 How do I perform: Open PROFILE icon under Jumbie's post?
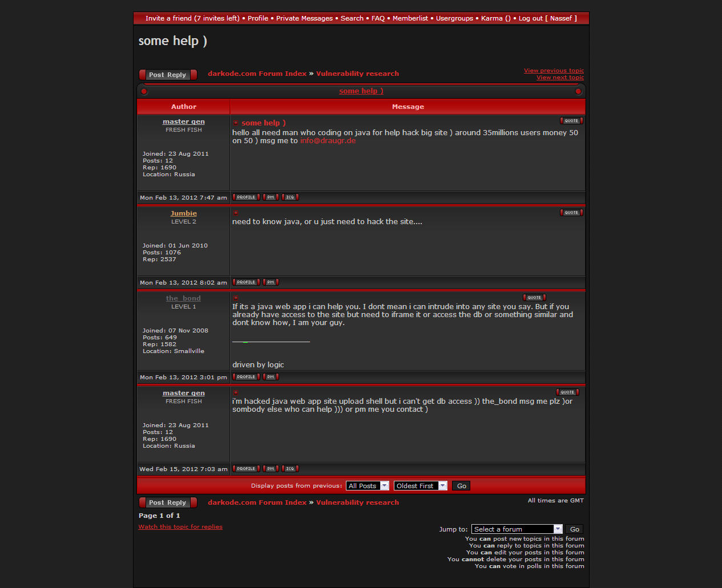(x=246, y=282)
